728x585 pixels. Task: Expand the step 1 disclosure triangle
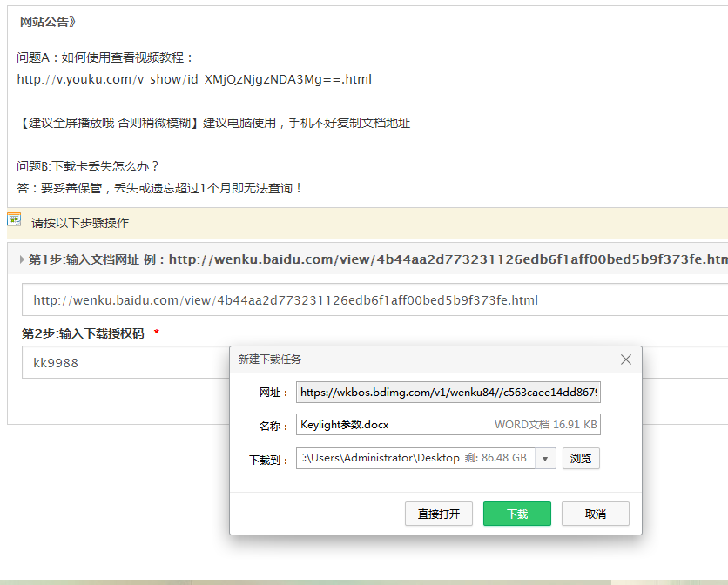[22, 259]
